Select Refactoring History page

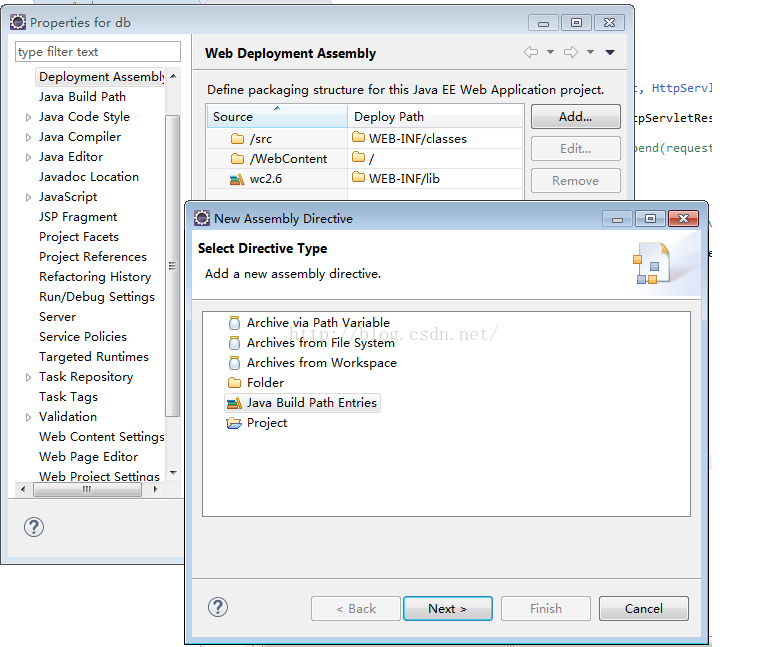click(x=95, y=277)
